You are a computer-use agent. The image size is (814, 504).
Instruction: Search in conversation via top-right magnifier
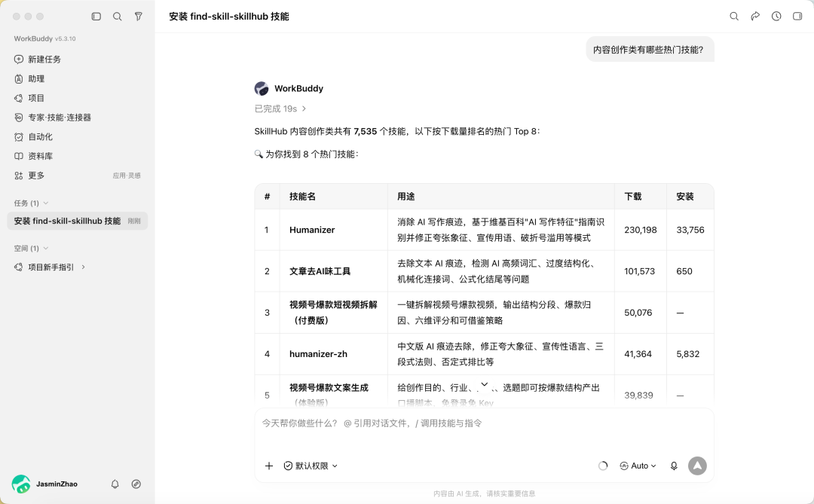click(734, 16)
